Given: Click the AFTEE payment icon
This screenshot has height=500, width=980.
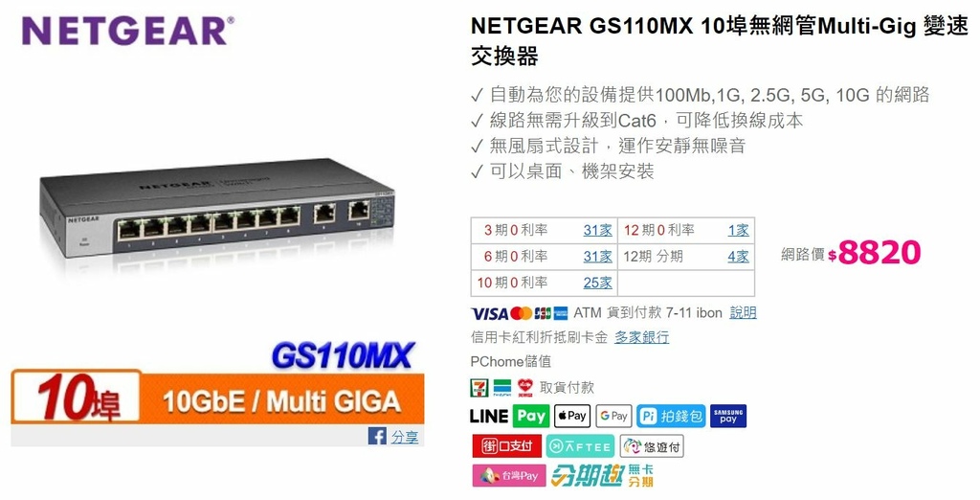Looking at the screenshot, I should point(580,446).
